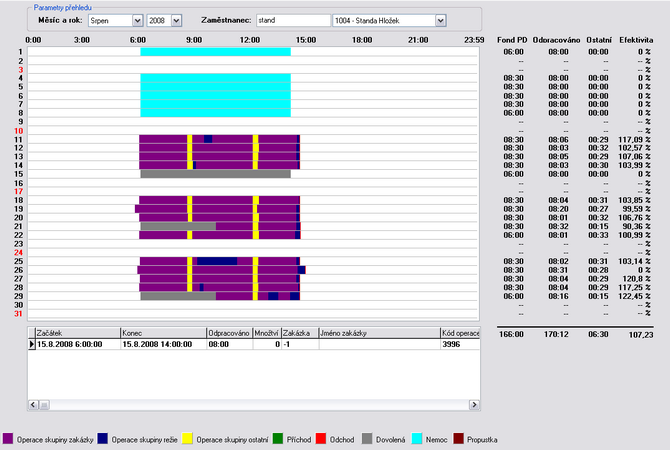Viewport: 670px width, 450px height.
Task: Click the 'Efektivita' column heading
Action: [636, 40]
